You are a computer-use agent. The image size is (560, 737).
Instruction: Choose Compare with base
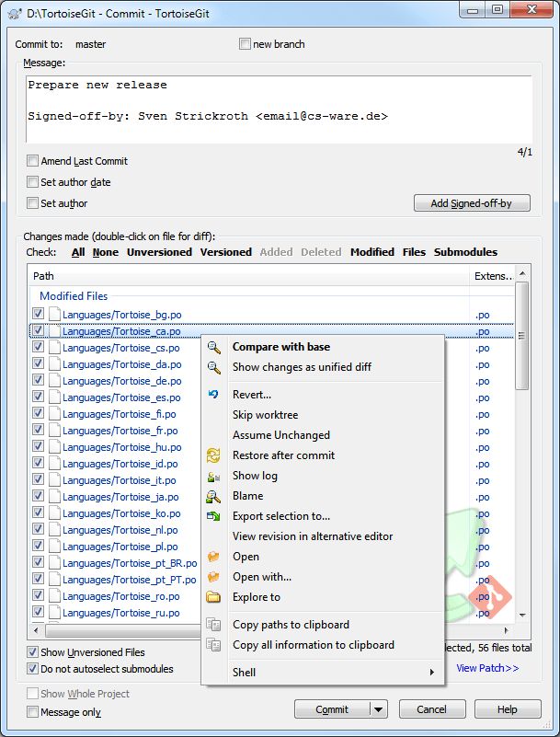(x=281, y=347)
